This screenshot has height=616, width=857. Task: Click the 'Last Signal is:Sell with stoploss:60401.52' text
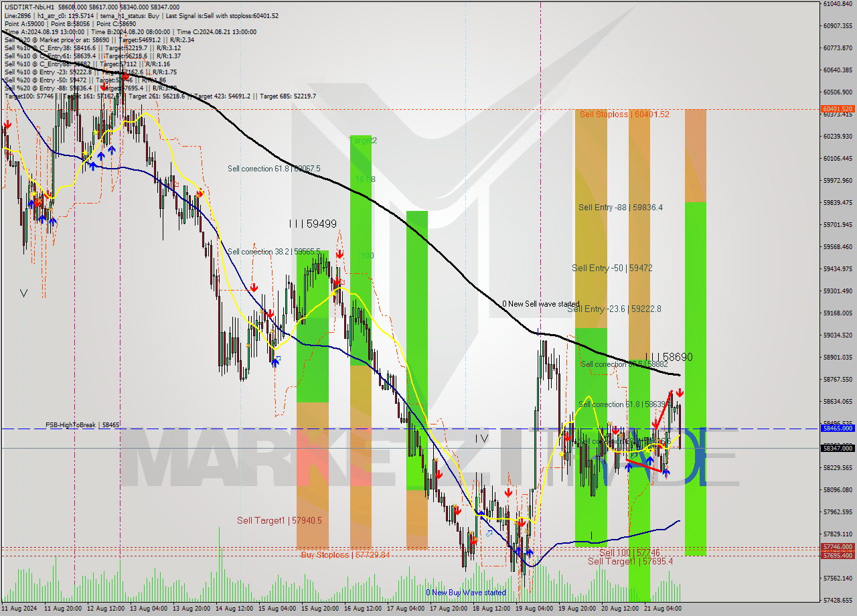point(222,15)
